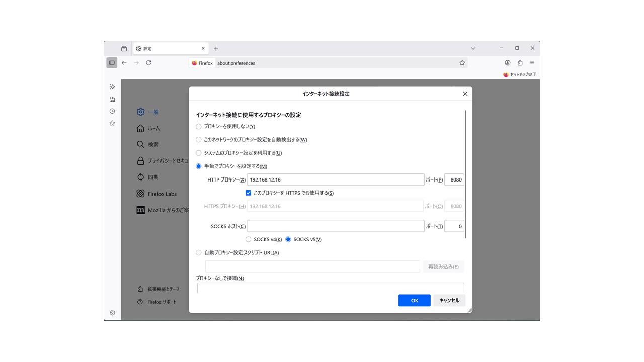Image resolution: width=644 pixels, height=362 pixels.
Task: Click the SOCKS ホスト input field
Action: click(x=335, y=226)
